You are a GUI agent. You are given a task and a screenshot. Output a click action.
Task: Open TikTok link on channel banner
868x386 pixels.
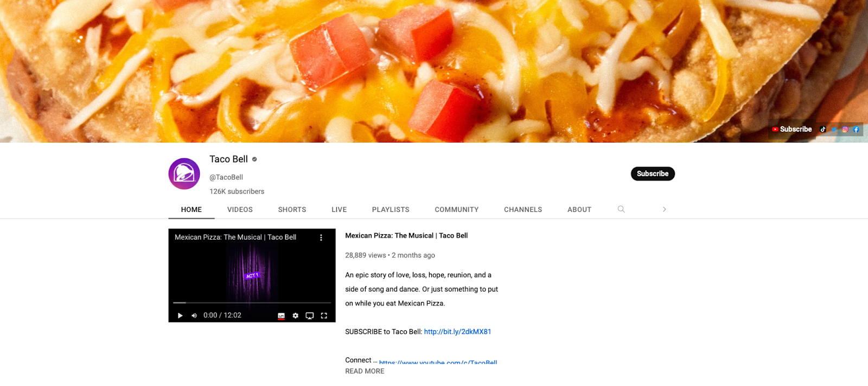point(823,130)
